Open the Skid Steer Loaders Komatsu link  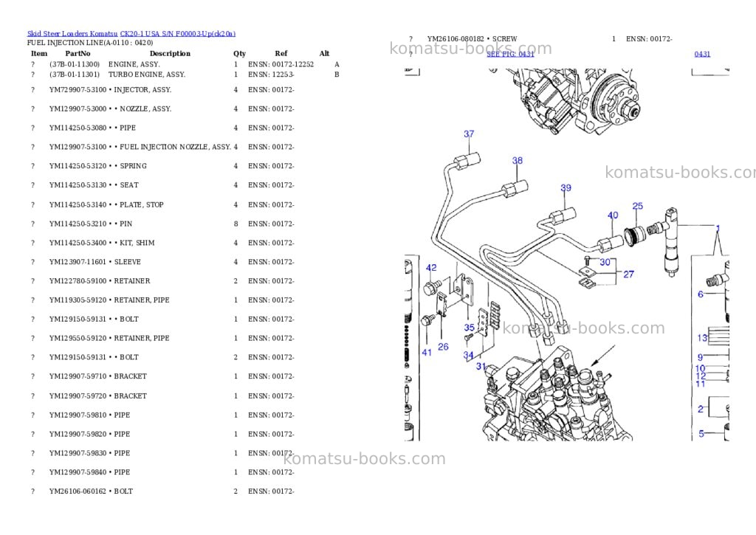click(72, 34)
